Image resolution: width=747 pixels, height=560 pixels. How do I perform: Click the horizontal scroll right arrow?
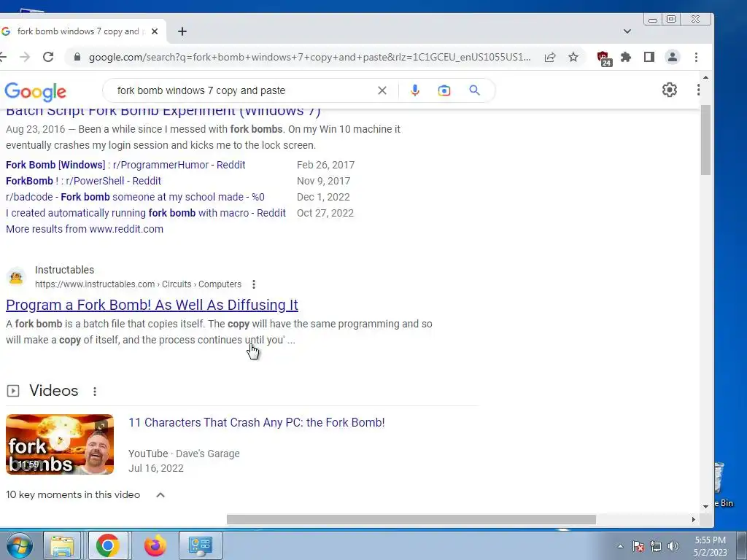coord(693,519)
